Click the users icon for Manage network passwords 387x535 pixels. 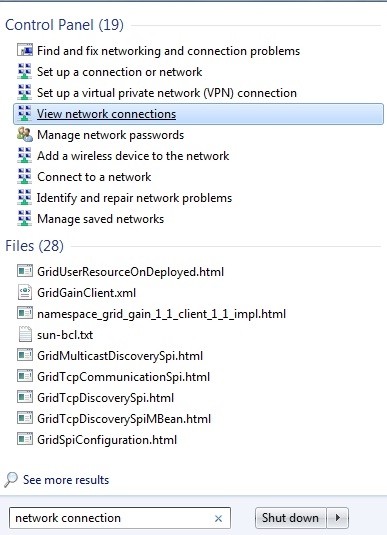(25, 134)
